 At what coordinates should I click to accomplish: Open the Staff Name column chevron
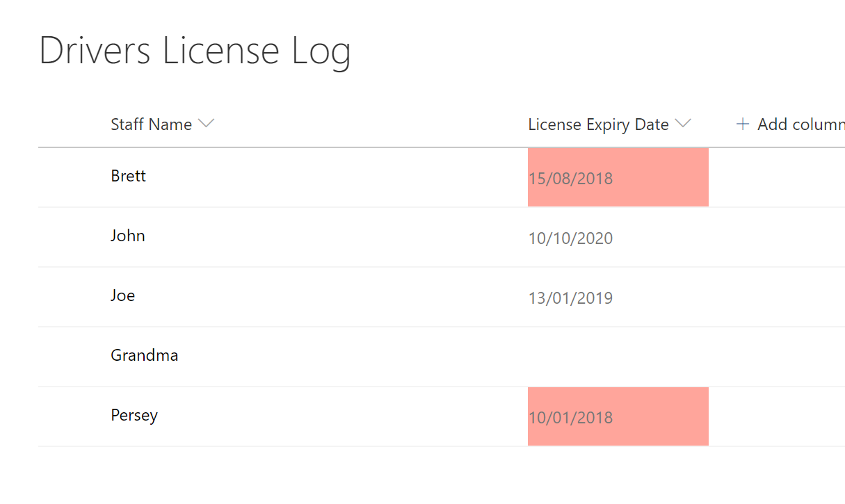206,124
